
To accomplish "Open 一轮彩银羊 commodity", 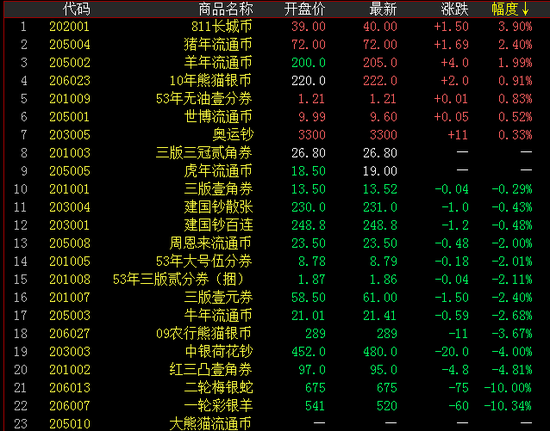I will pos(218,406).
